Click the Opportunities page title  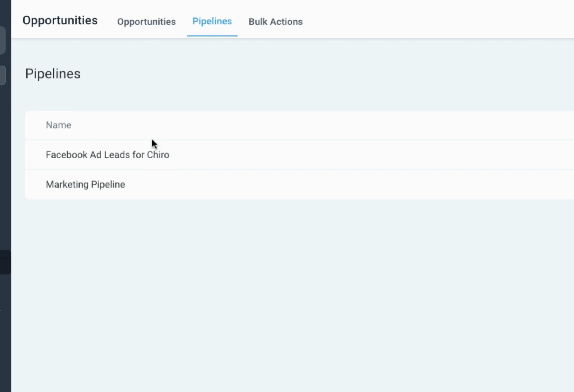[x=60, y=20]
